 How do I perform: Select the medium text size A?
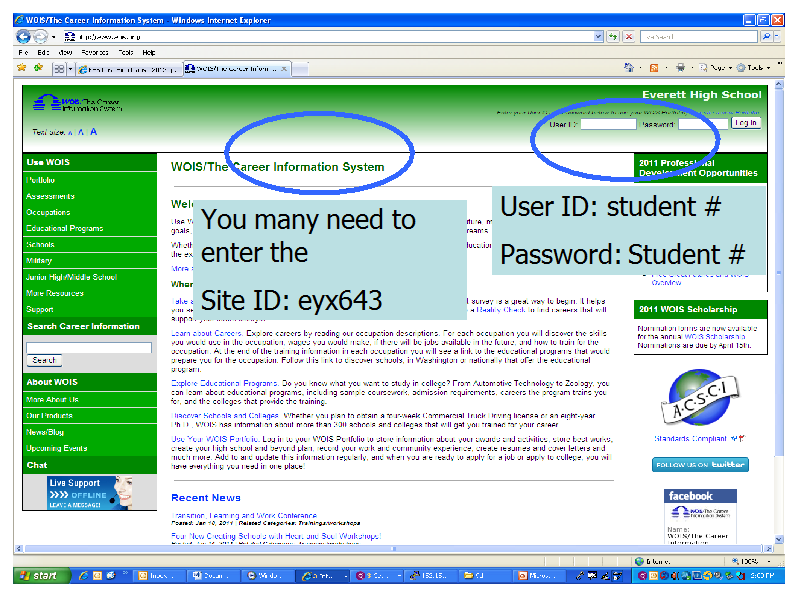81,132
